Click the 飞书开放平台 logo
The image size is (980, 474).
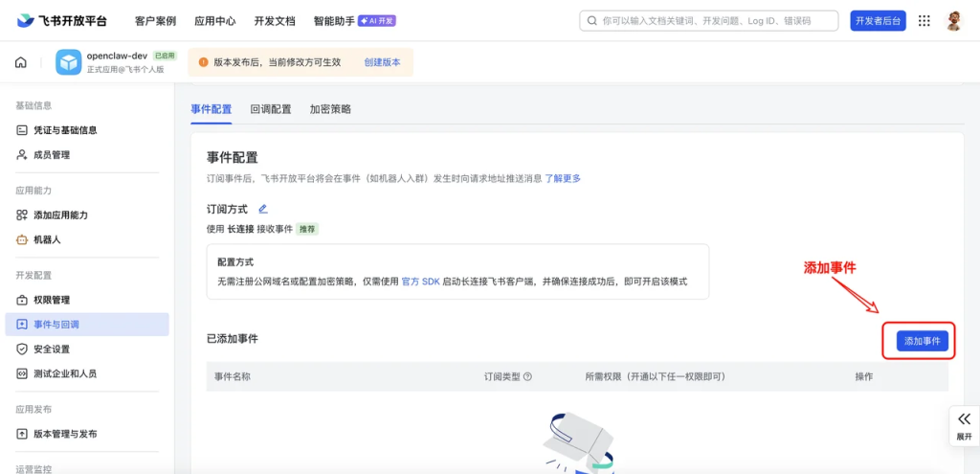pos(62,21)
